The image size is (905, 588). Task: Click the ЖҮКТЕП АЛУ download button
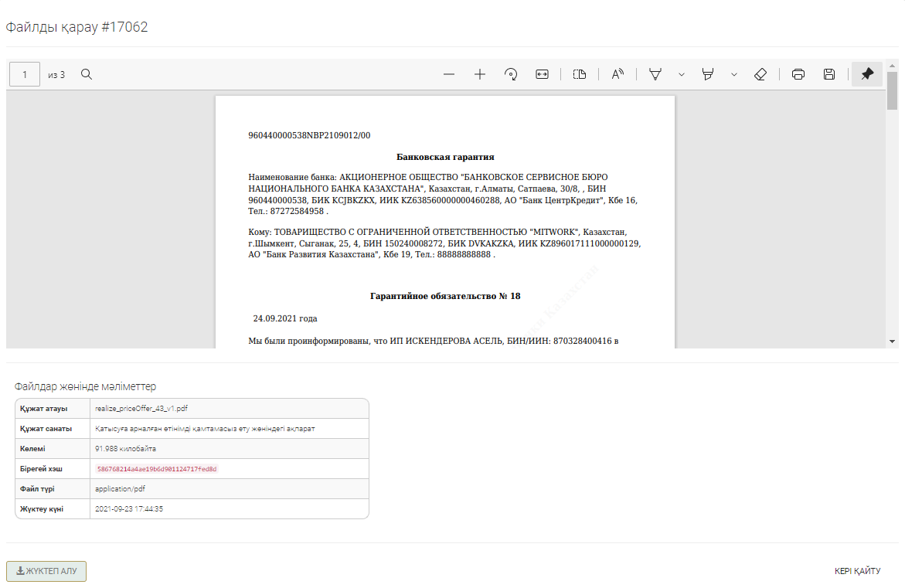(46, 571)
